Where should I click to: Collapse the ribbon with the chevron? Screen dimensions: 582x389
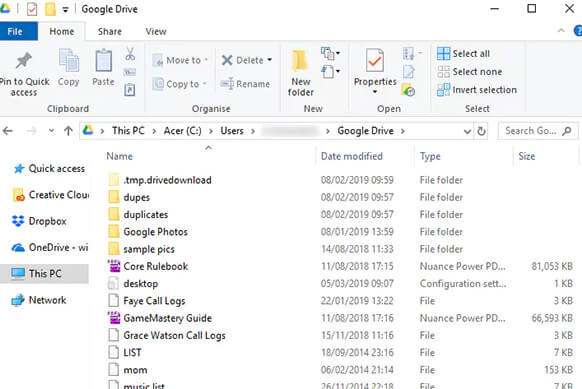[561, 31]
